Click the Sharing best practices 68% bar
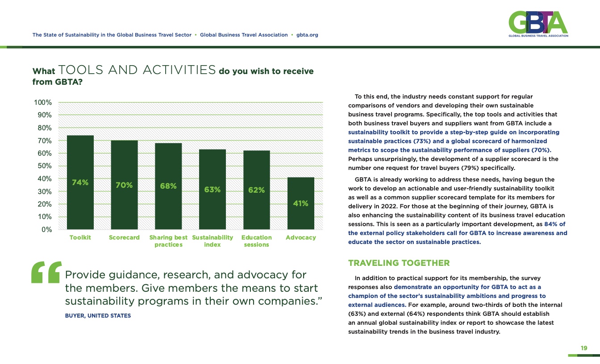600x364 pixels. click(x=168, y=186)
